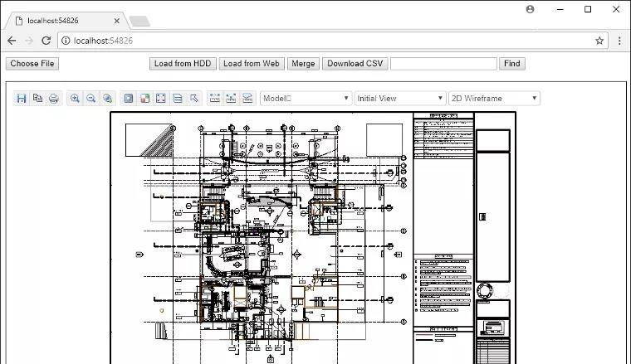This screenshot has width=631, height=364.
Task: Click the fullscreen expand icon
Action: (161, 99)
